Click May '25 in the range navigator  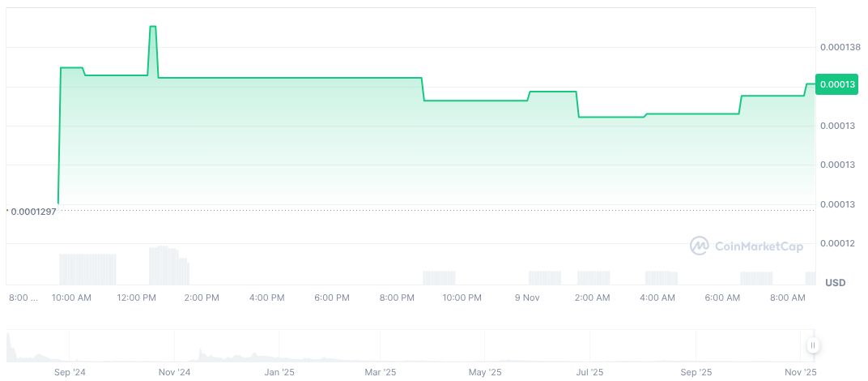pos(484,372)
